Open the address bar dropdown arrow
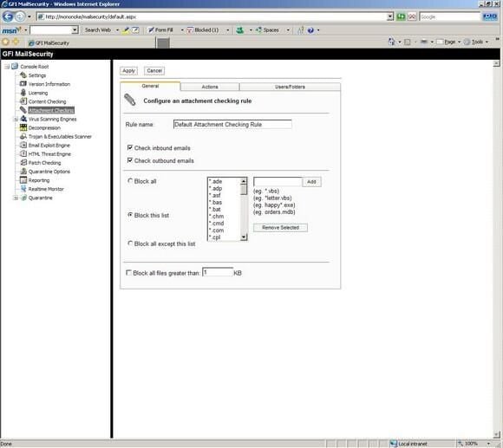The width and height of the screenshot is (503, 448). pos(390,16)
